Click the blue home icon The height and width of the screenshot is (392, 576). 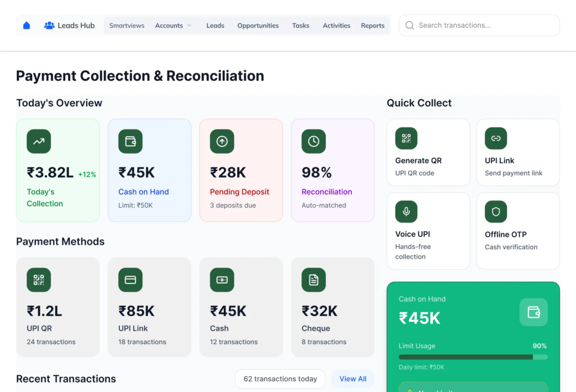pos(26,25)
